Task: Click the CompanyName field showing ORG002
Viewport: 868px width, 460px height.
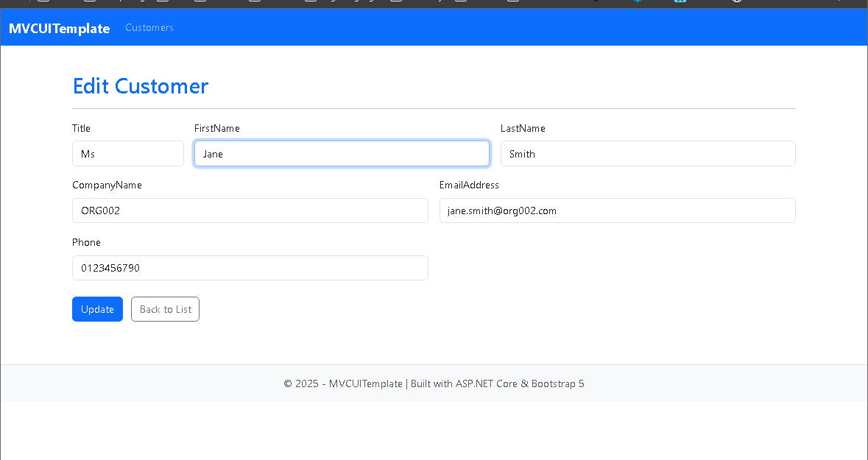Action: 250,210
